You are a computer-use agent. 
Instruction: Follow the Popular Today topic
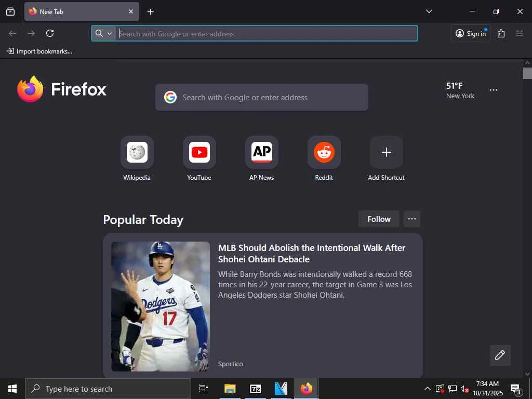click(x=379, y=219)
